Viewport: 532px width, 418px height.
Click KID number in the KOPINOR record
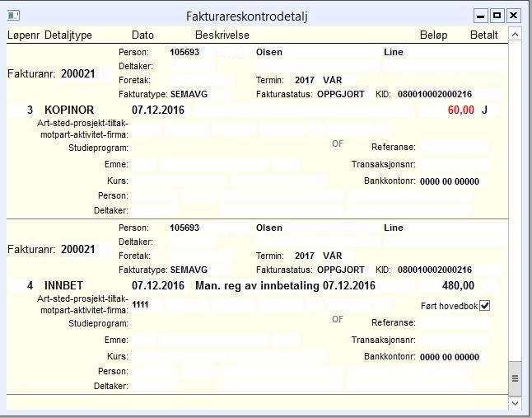coord(435,94)
